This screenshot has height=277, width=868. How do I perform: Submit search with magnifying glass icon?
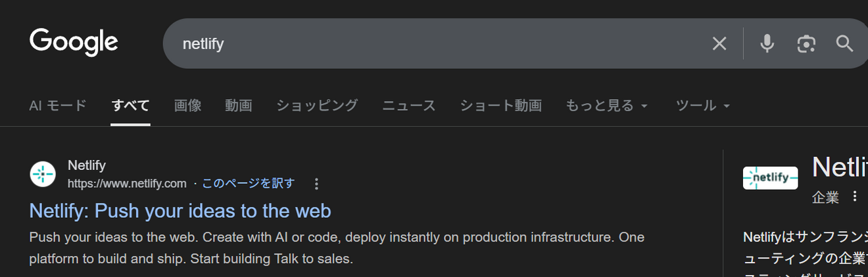(x=844, y=44)
